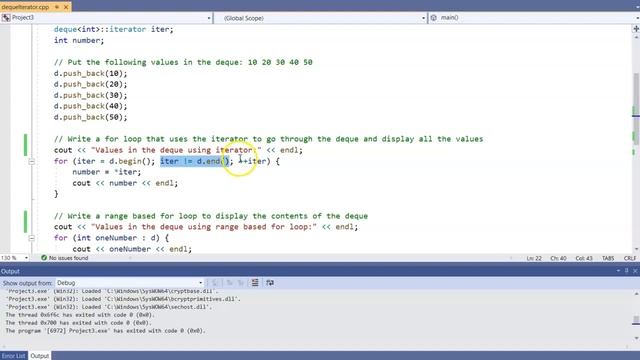Close the dequeIterator.cpp tab
The width and height of the screenshot is (640, 360).
pyautogui.click(x=66, y=7)
